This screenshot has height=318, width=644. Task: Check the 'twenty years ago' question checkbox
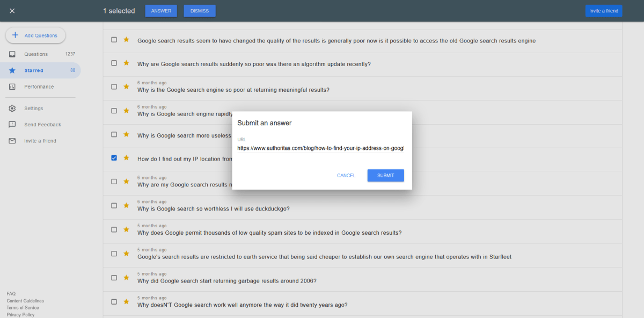point(114,302)
